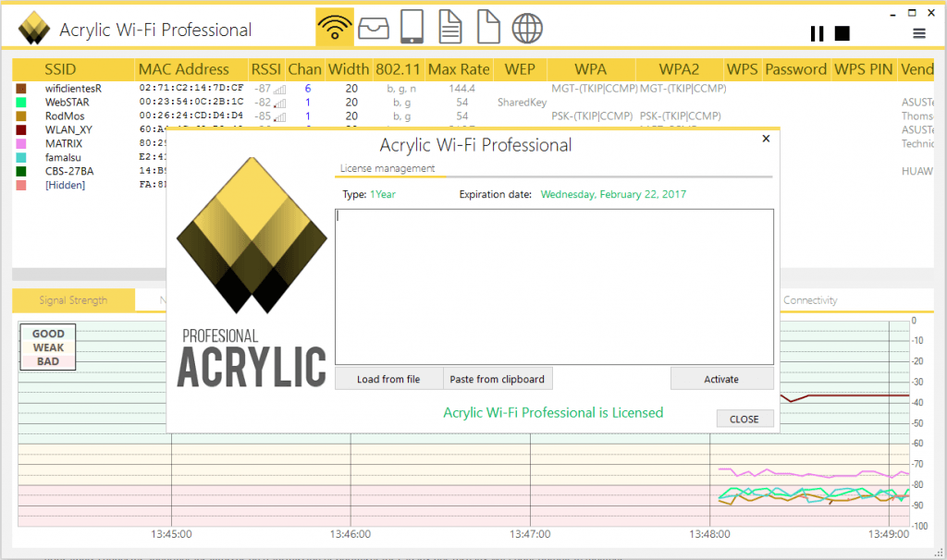Screen dimensions: 947x560
Task: Click the RSSI signal bars icon for wifidientesR
Action: pyautogui.click(x=279, y=90)
